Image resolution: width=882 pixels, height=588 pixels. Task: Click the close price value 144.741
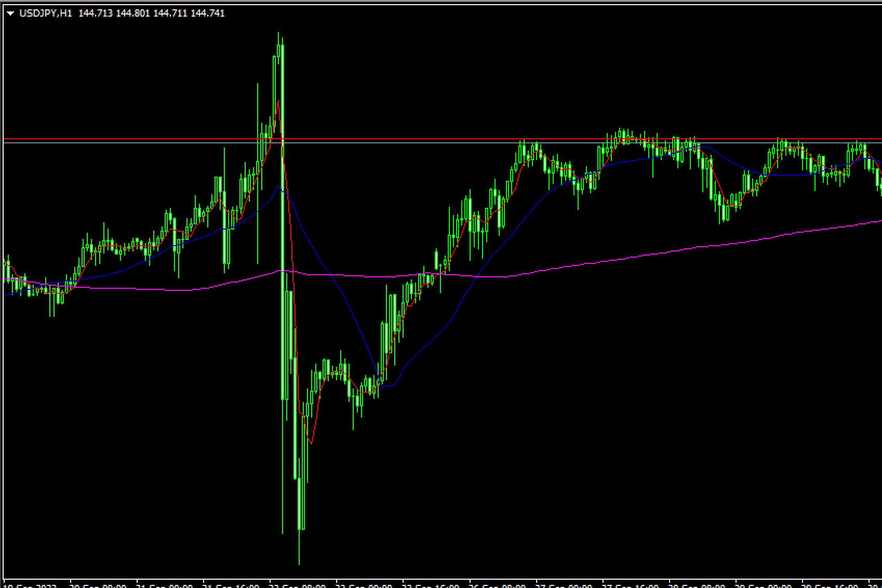tap(207, 14)
